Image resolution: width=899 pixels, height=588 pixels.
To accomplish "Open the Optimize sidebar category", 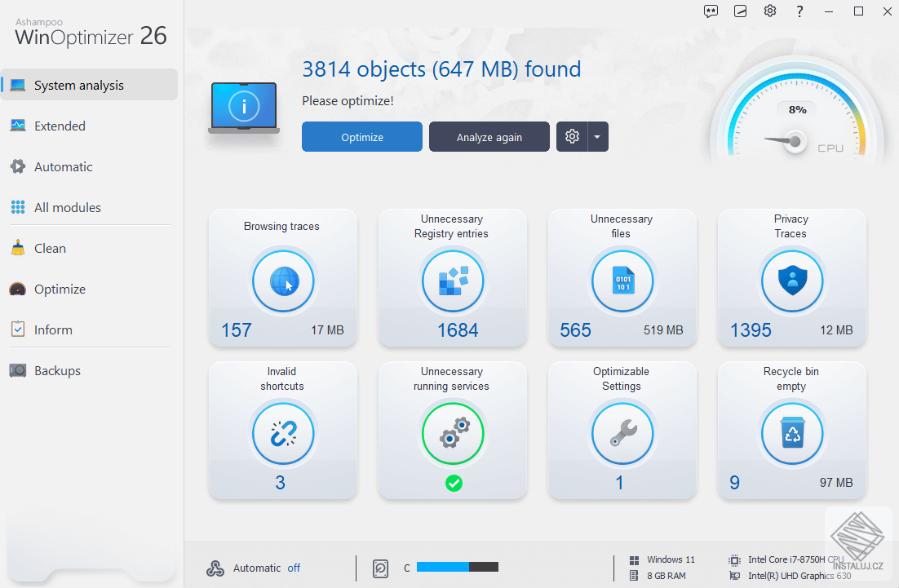I will click(x=90, y=289).
